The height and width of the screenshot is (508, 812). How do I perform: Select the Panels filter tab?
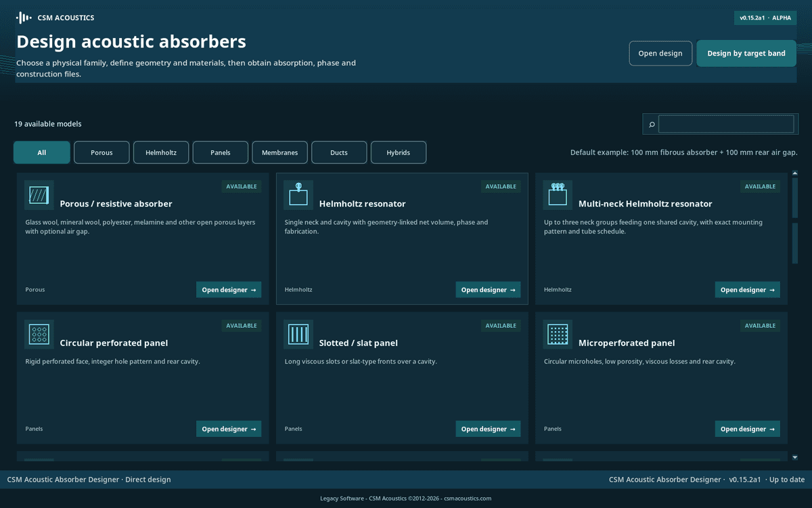221,152
